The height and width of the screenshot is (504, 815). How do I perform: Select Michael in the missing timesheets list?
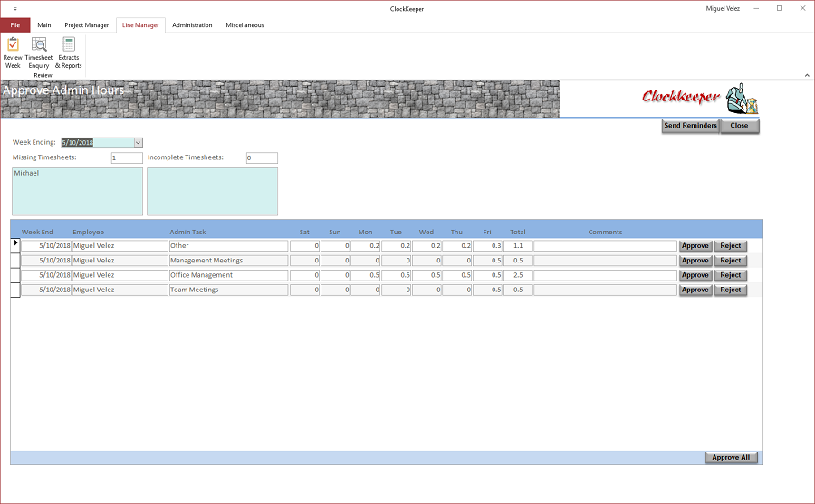(x=26, y=173)
